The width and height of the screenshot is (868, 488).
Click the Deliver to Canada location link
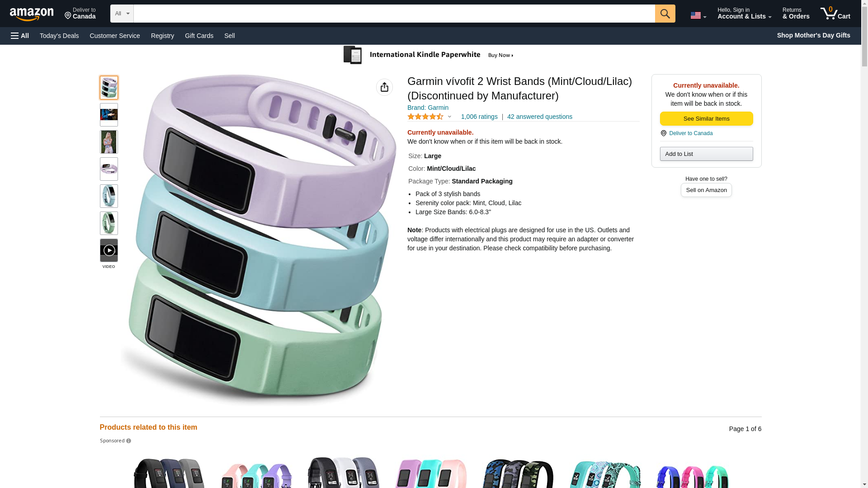click(x=690, y=133)
